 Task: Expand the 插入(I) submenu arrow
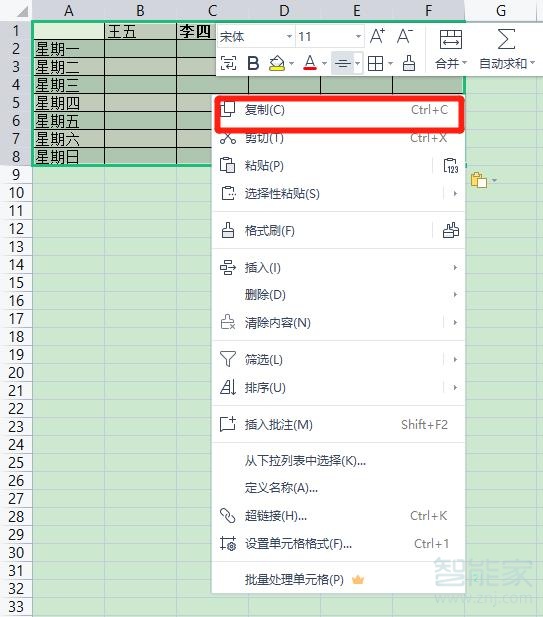[455, 268]
